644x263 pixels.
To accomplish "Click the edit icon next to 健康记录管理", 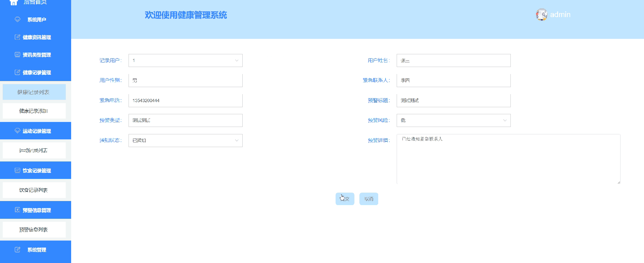I will [x=17, y=72].
